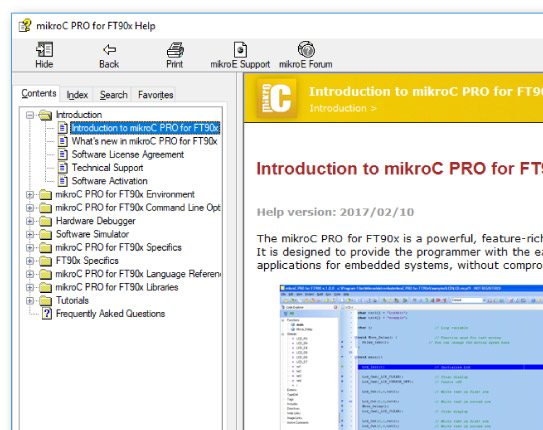Click the help window title bar icon
543x430 pixels.
(25, 26)
